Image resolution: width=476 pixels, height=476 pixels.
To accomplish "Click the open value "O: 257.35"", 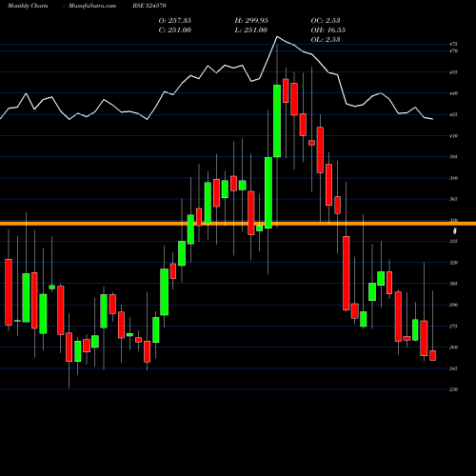I will 174,20.
